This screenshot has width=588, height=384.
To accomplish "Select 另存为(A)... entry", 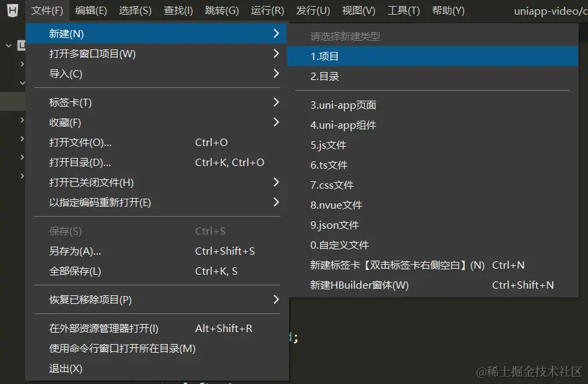I will tap(156, 251).
